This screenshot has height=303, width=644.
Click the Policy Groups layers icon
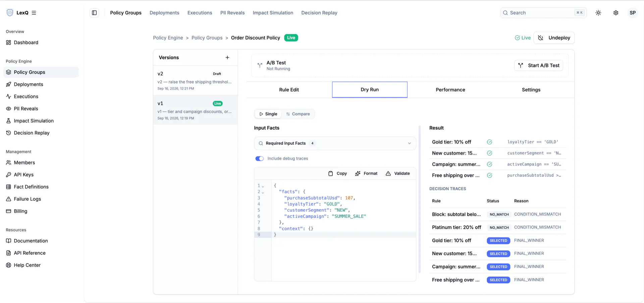pyautogui.click(x=9, y=72)
